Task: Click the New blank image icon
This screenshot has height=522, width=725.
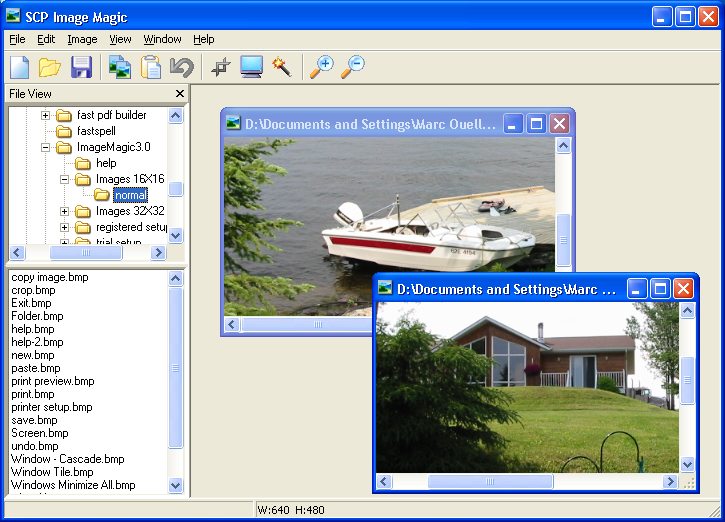Action: coord(19,67)
